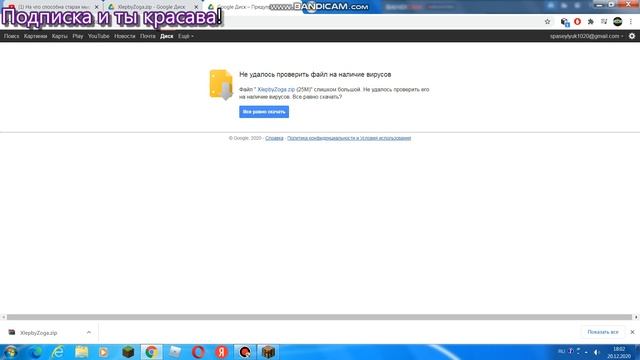The image size is (640, 360).
Task: Open the Extensions puzzle-piece menu
Action: point(591,22)
